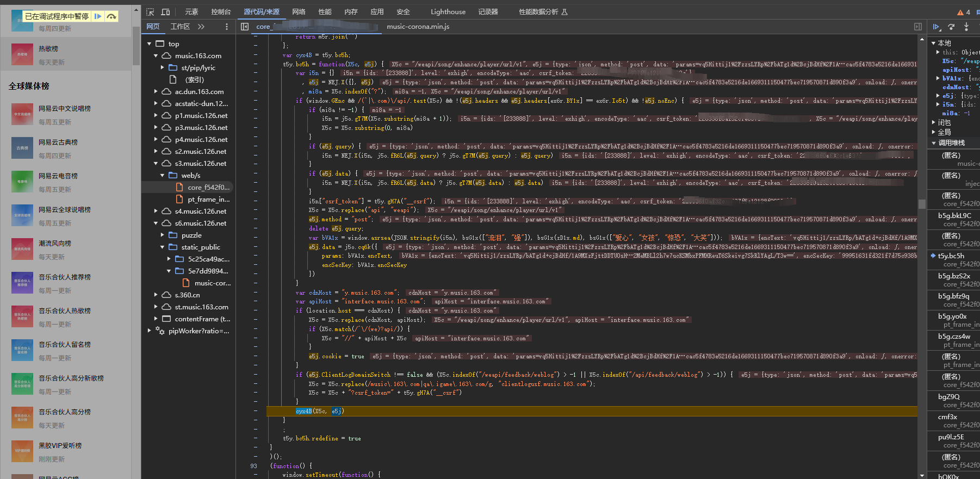Toggle device toolbar emulation icon

click(x=166, y=12)
